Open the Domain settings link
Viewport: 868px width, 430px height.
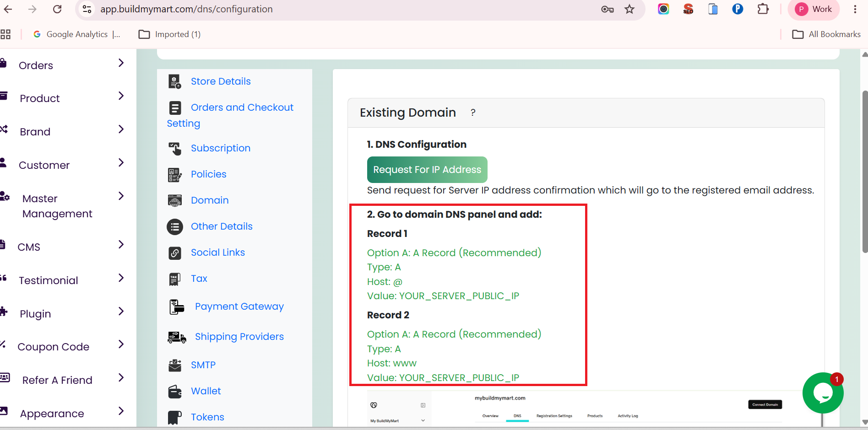click(x=210, y=200)
